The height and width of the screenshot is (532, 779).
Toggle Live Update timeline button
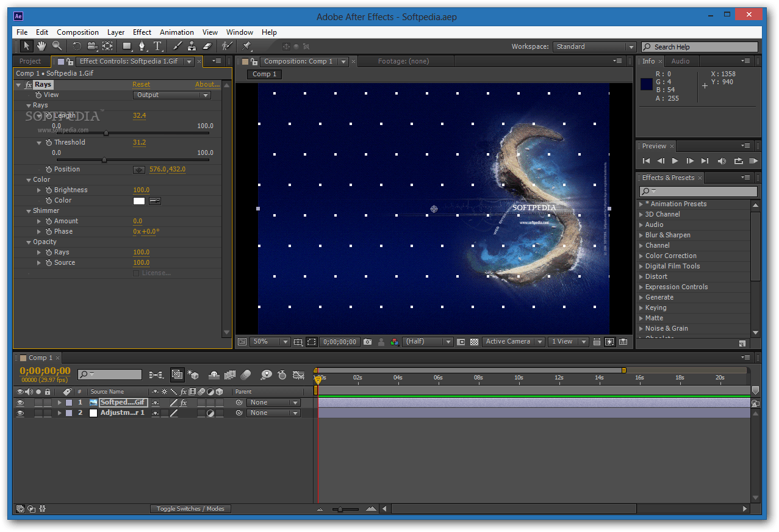point(178,375)
